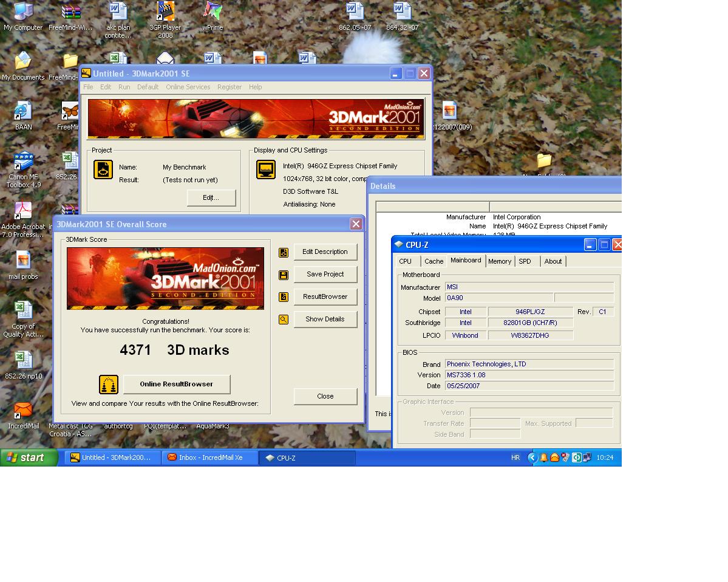This screenshot has width=728, height=582.
Task: Select the Mainboard tab in CPU-Z
Action: point(466,260)
